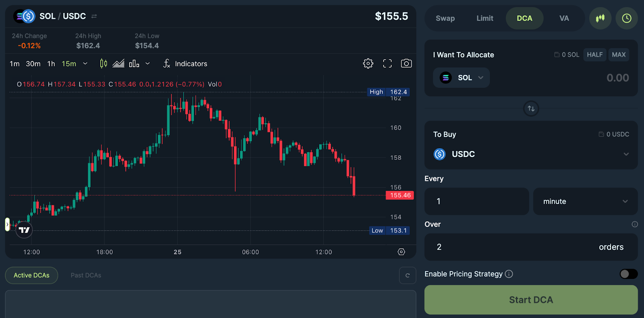Click the SOL wallet balance icon
Viewport: 644px width, 318px height.
click(557, 55)
